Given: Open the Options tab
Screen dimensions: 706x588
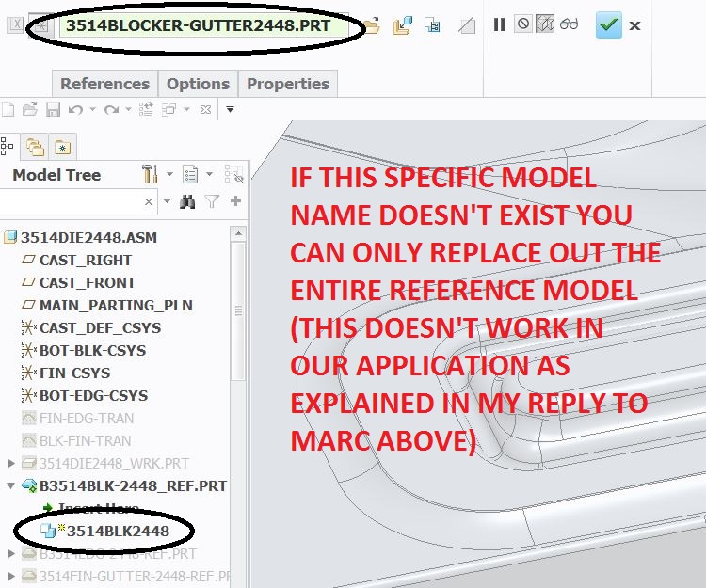Looking at the screenshot, I should (198, 84).
